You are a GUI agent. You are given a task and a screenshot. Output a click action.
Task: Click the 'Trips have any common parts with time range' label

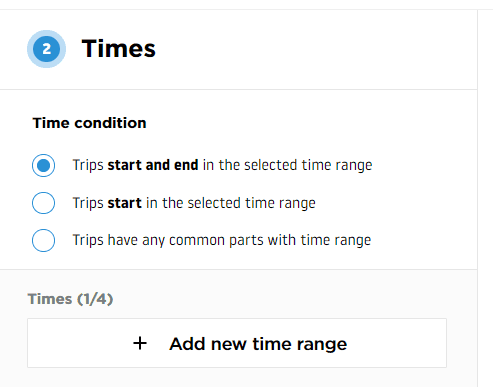pos(222,240)
